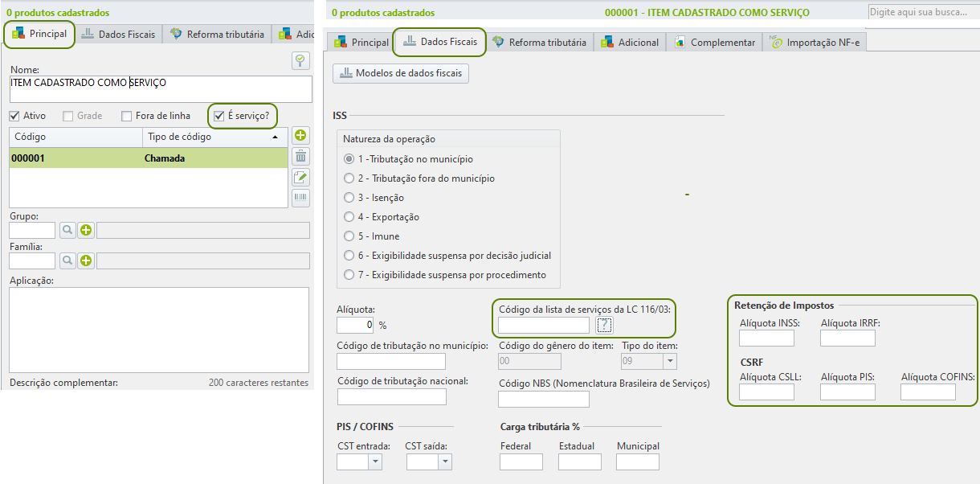
Task: Click the Família code input field
Action: tap(32, 261)
